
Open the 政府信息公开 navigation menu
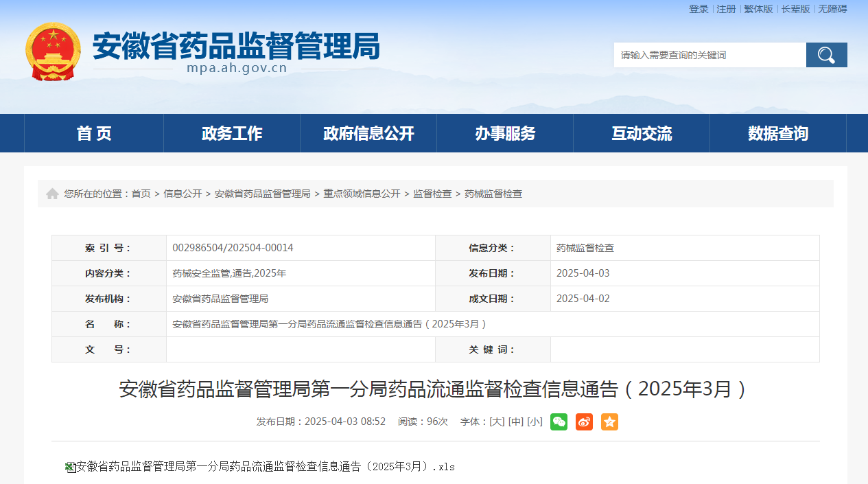point(368,133)
